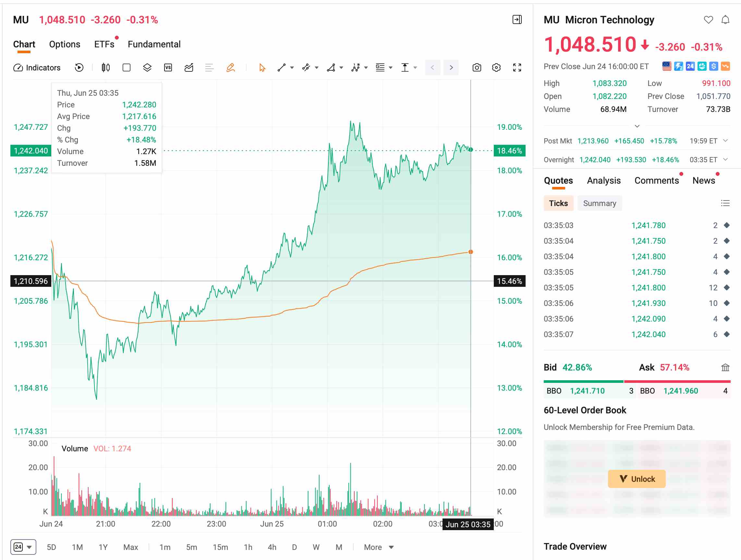
Task: Open chart settings gear icon
Action: (496, 68)
